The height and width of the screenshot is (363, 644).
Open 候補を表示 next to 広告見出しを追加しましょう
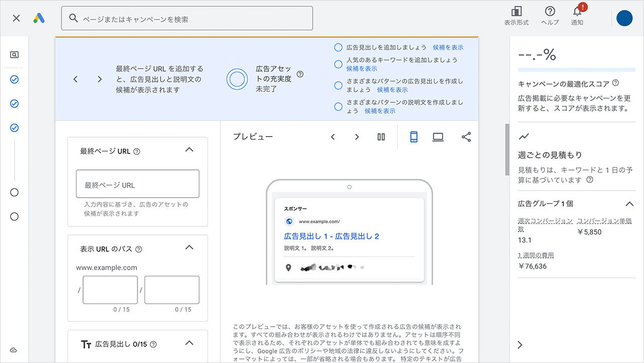point(448,47)
